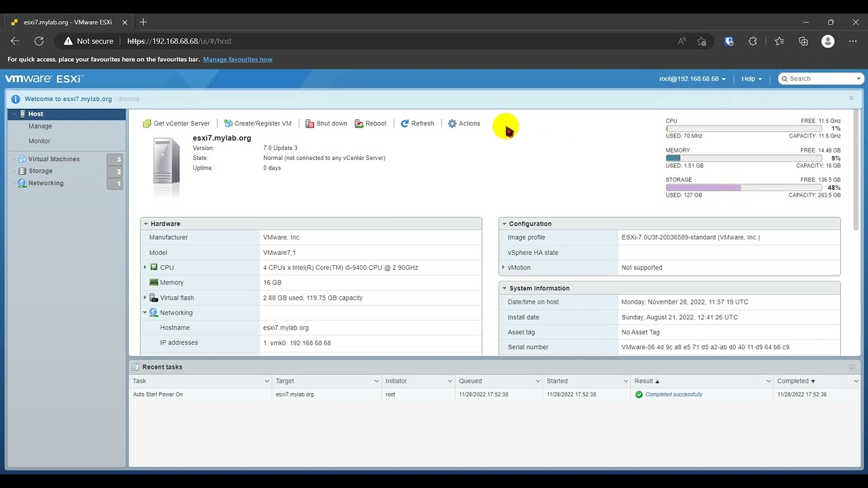
Task: Open browser Collections icon
Action: (x=804, y=41)
